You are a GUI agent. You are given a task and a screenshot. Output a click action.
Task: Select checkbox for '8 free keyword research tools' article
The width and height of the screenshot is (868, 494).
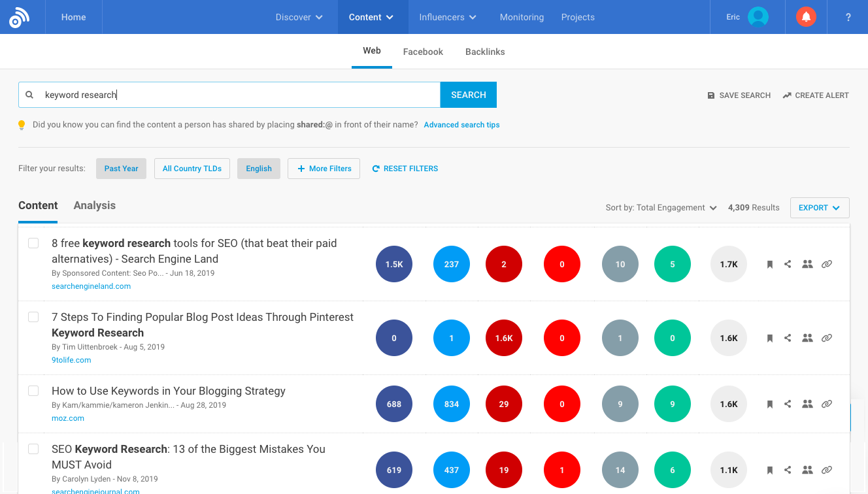pyautogui.click(x=33, y=243)
